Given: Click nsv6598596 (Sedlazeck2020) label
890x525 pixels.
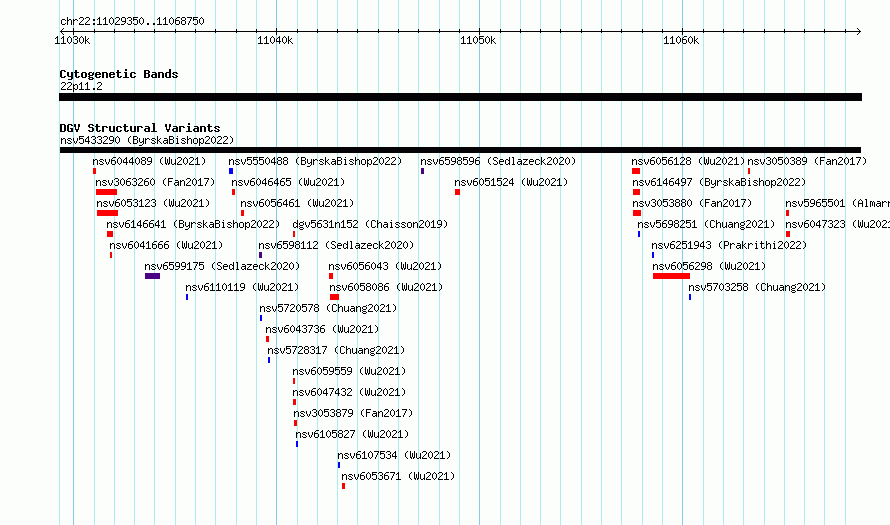Looking at the screenshot, I should [498, 161].
